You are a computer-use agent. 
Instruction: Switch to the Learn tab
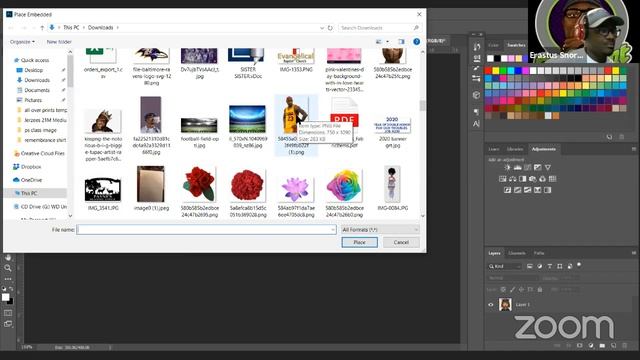(493, 149)
